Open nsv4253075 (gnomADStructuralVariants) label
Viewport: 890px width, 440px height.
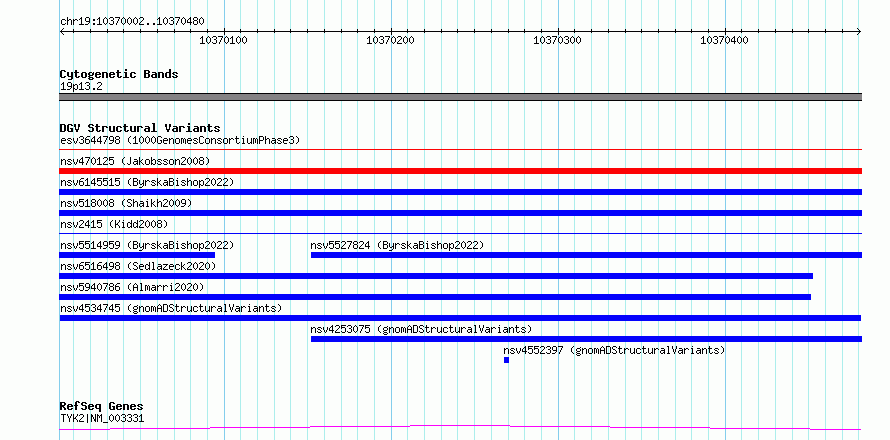(x=421, y=329)
